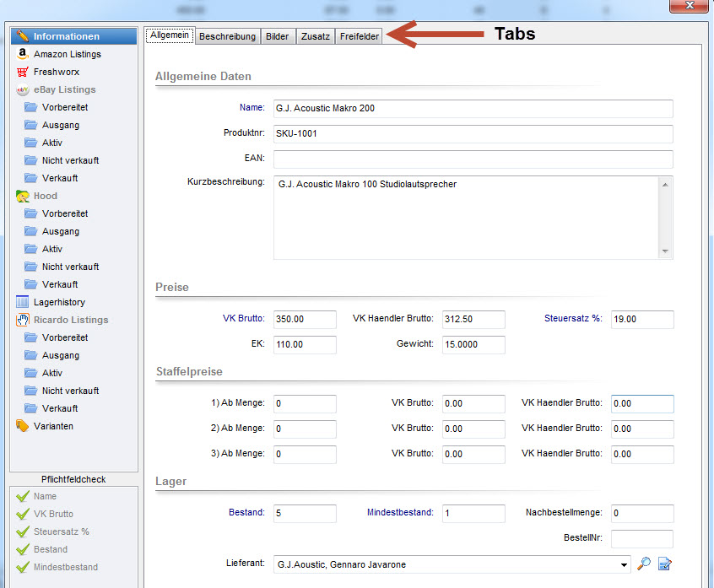
Task: Click the Gewicht field
Action: (473, 344)
